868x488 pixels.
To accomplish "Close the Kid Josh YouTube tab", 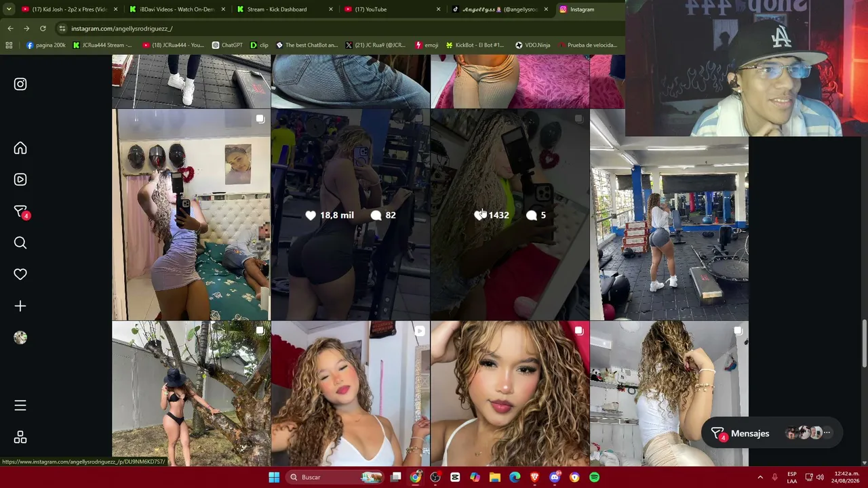I will 116,9.
